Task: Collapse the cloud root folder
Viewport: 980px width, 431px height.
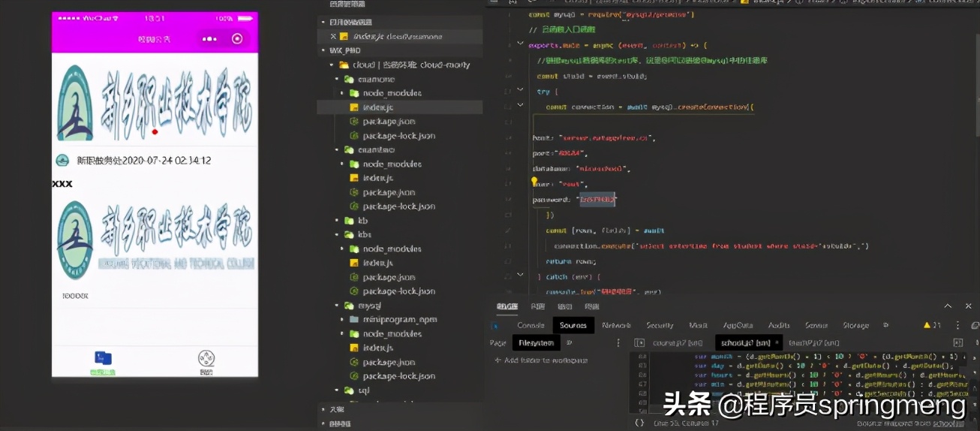Action: pyautogui.click(x=332, y=65)
